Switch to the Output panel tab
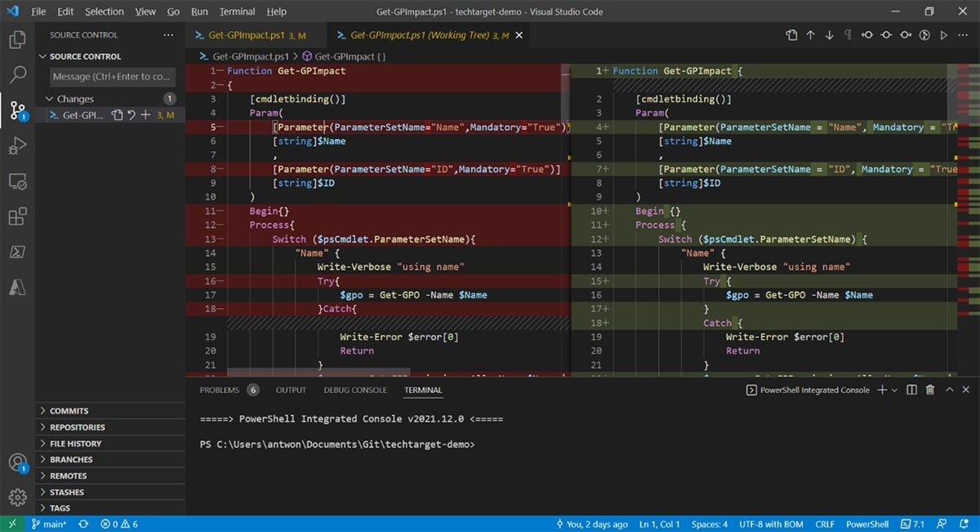This screenshot has height=532, width=980. coord(291,391)
